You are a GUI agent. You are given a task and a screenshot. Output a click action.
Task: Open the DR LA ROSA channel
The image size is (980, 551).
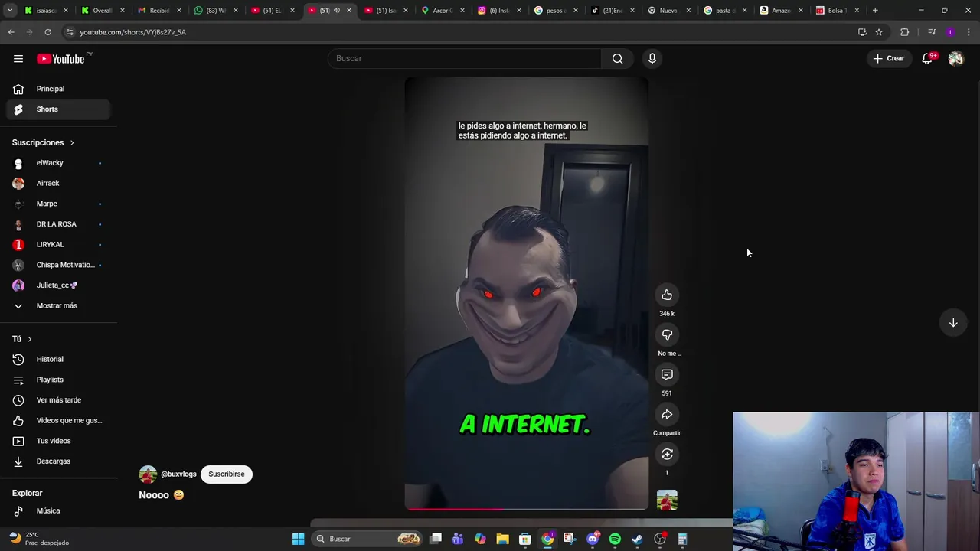pyautogui.click(x=58, y=223)
